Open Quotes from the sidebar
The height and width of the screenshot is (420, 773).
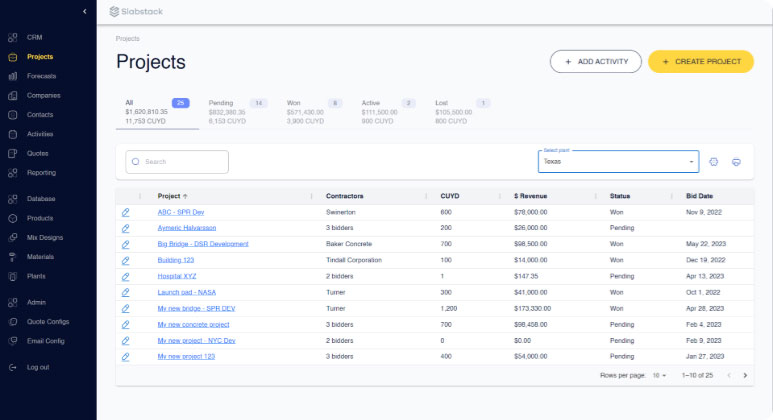(37, 153)
